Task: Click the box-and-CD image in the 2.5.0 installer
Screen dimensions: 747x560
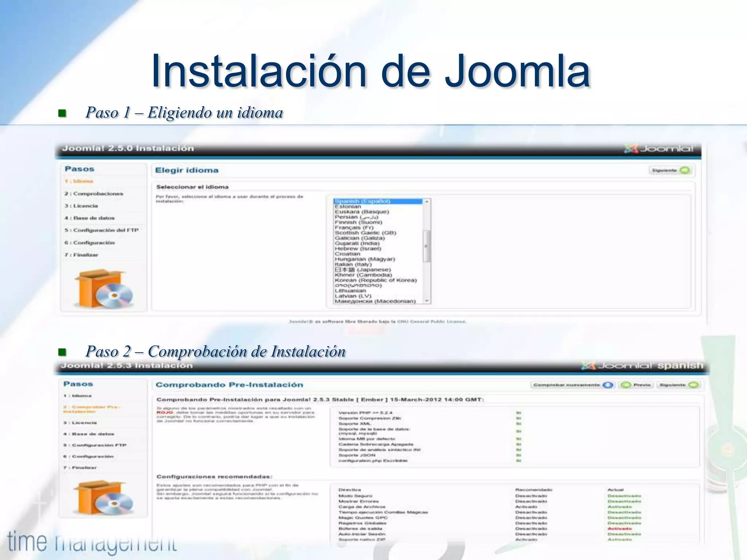Action: coord(104,289)
